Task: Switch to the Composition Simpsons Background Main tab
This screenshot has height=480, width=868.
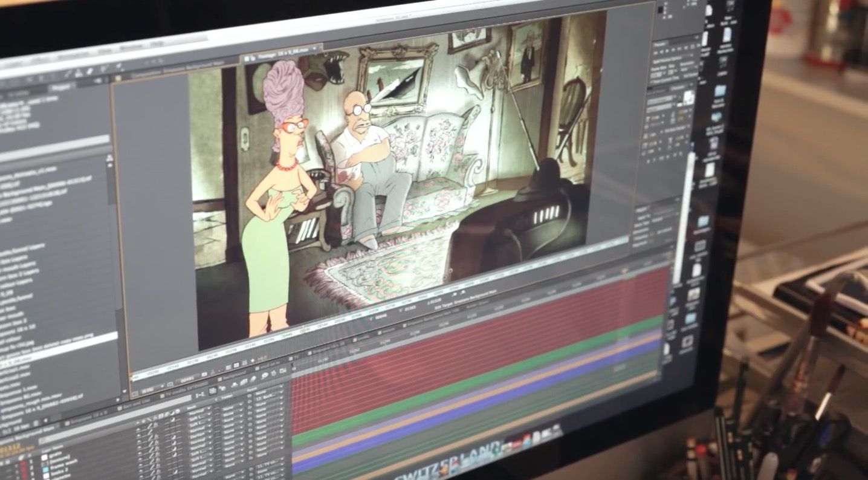Action: tap(179, 67)
